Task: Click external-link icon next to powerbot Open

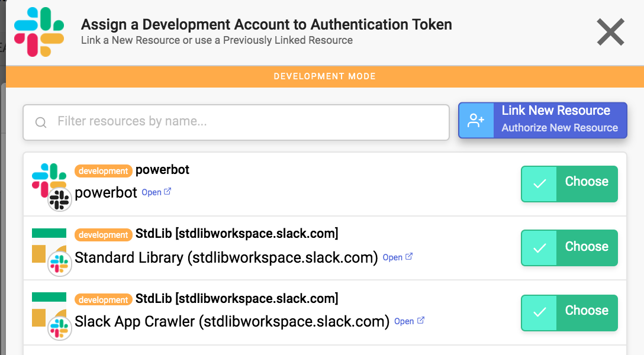Action: 168,191
